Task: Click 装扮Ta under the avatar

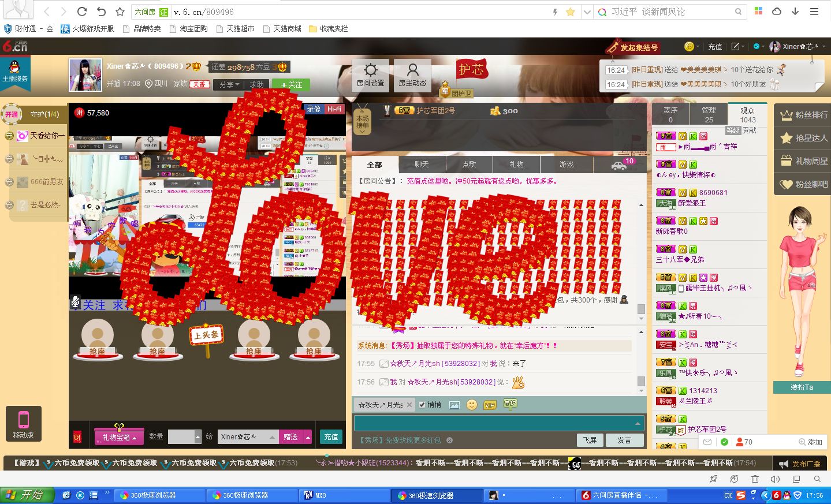Action: (802, 387)
